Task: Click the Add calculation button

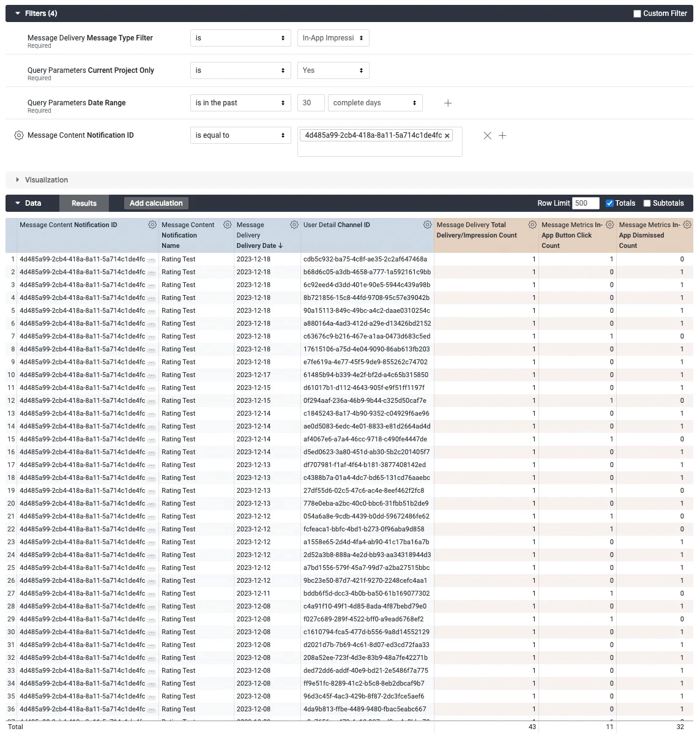Action: coord(156,203)
